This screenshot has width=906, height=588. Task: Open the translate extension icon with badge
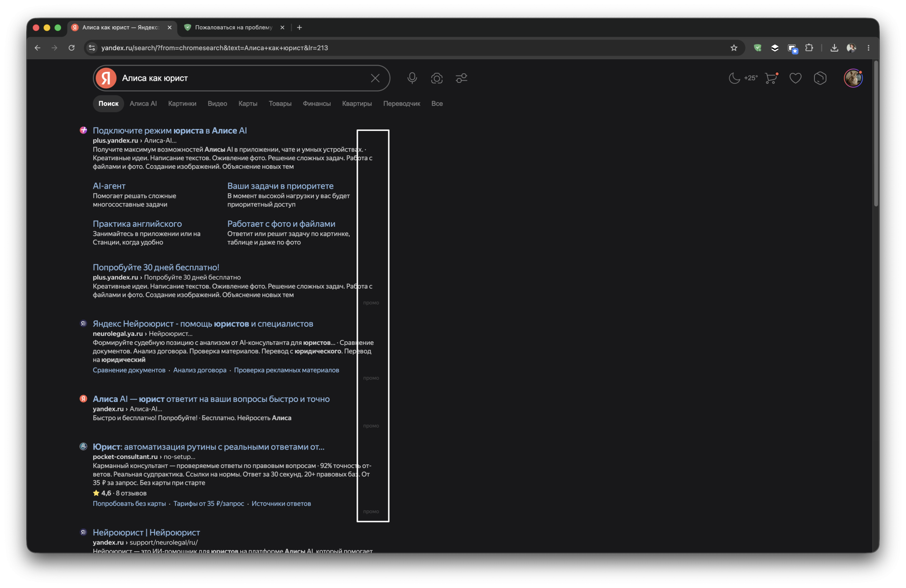tap(792, 48)
